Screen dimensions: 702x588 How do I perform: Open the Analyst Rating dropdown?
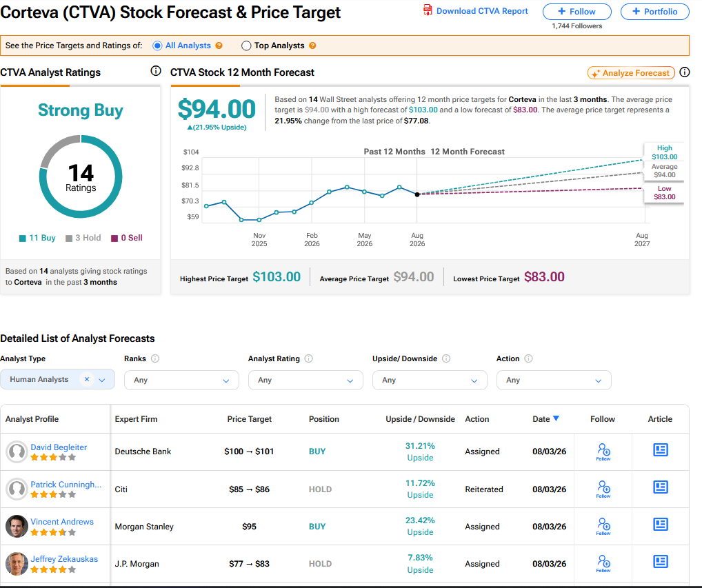pyautogui.click(x=305, y=380)
